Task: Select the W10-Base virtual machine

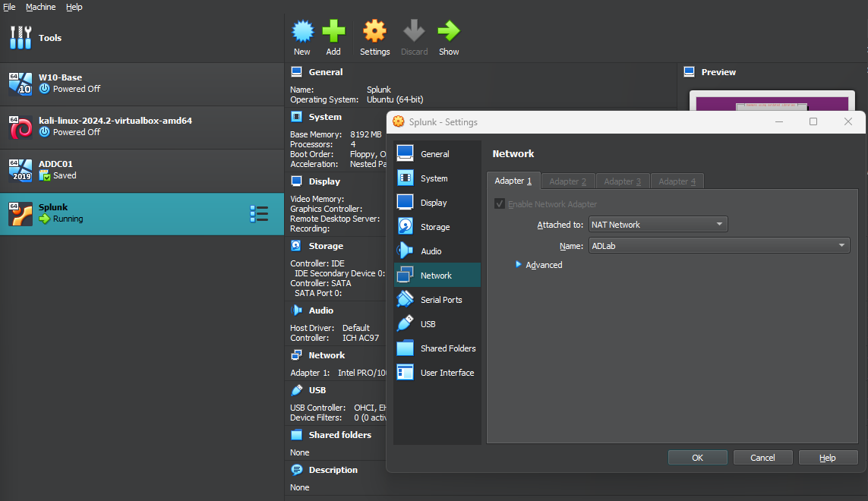Action: point(142,83)
